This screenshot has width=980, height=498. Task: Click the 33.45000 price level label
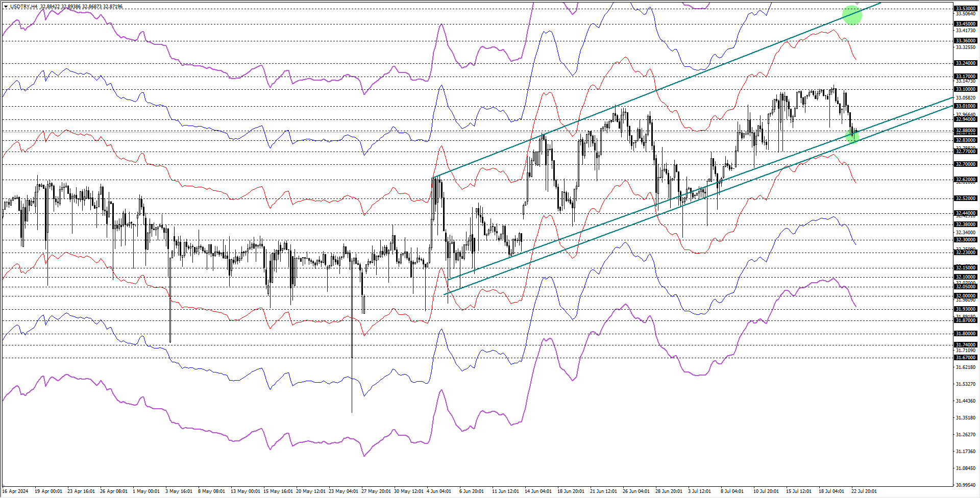tap(965, 24)
